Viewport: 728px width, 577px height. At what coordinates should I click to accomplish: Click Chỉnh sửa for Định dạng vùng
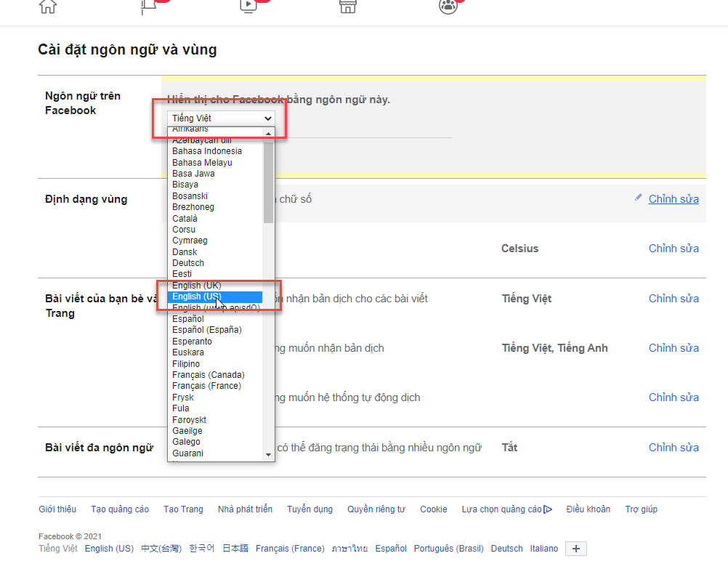(x=674, y=199)
